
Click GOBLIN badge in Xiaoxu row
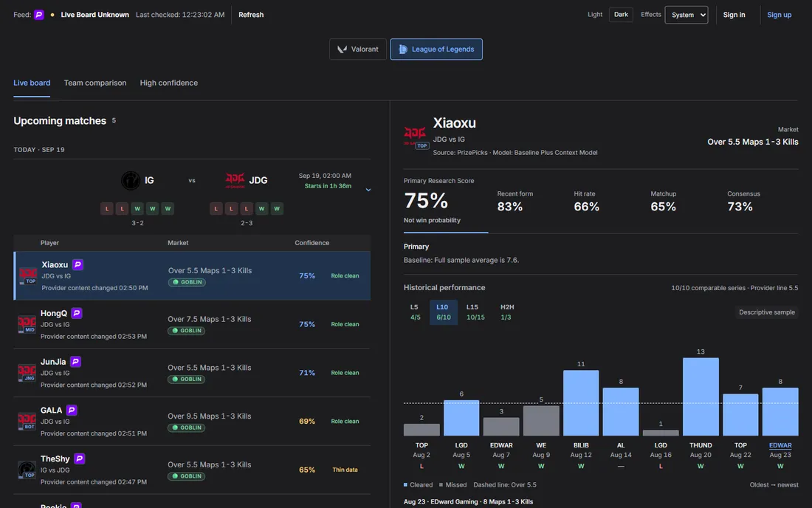[x=187, y=282]
